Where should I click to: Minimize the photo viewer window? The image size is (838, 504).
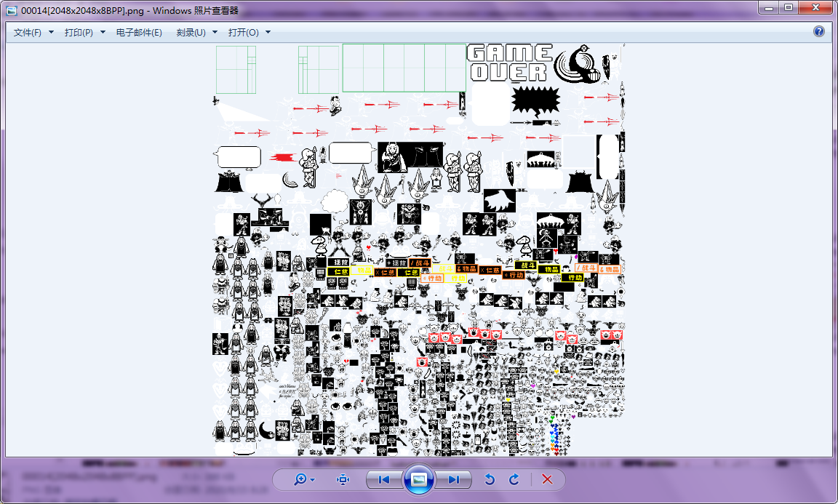click(x=768, y=7)
